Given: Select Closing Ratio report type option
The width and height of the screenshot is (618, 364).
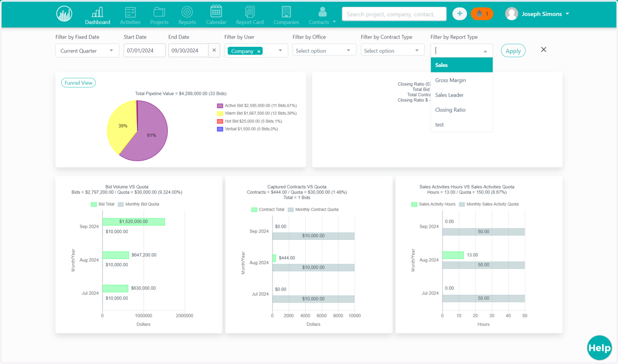Looking at the screenshot, I should (x=461, y=110).
